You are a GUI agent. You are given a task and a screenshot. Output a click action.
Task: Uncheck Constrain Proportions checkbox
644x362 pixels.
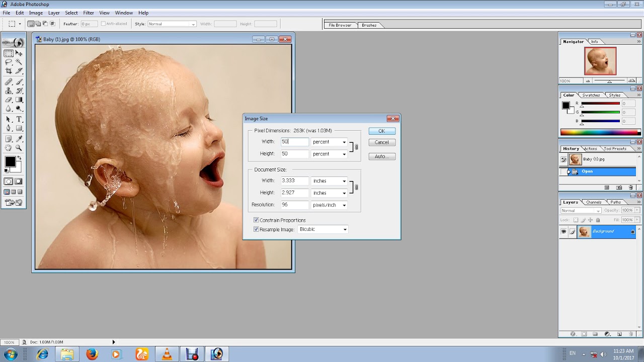click(x=256, y=220)
